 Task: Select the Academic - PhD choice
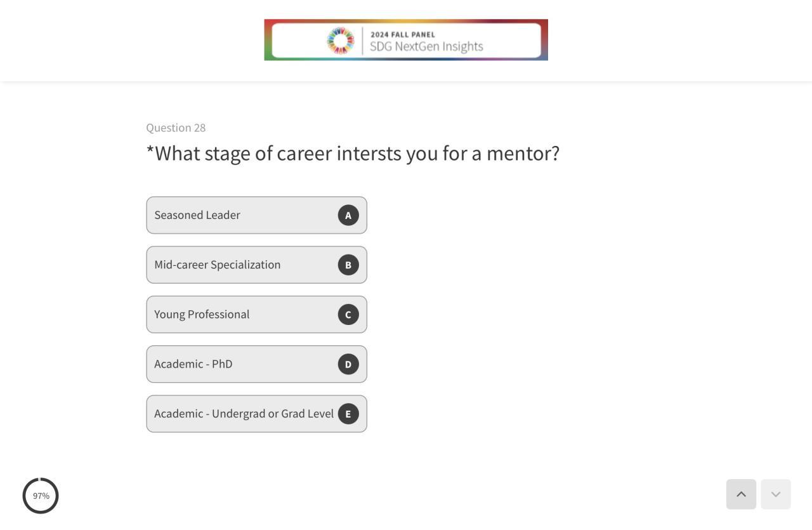(x=193, y=364)
